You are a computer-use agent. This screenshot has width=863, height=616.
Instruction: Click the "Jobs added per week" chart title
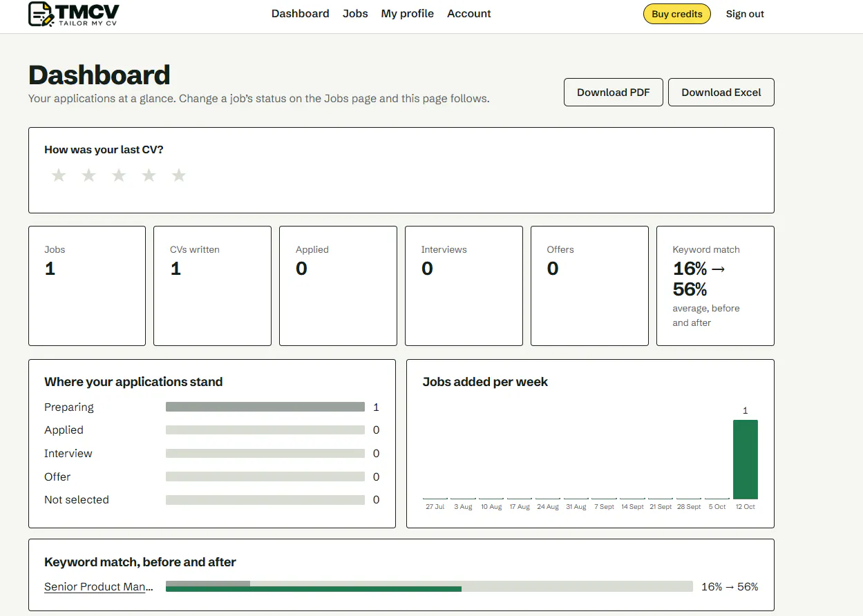coord(485,382)
